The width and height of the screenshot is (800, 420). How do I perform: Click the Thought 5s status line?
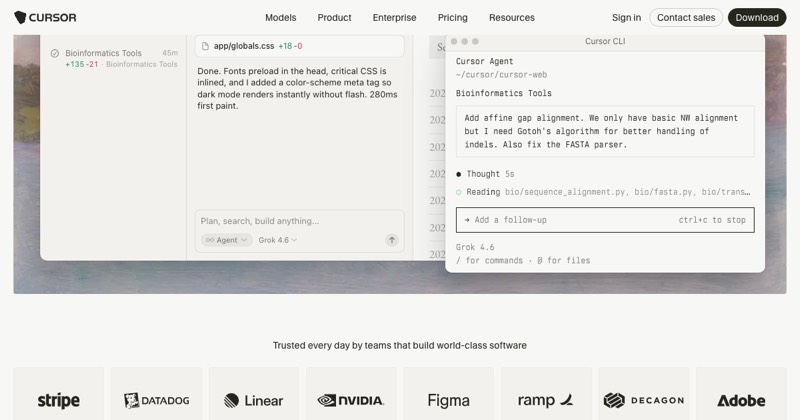[485, 174]
